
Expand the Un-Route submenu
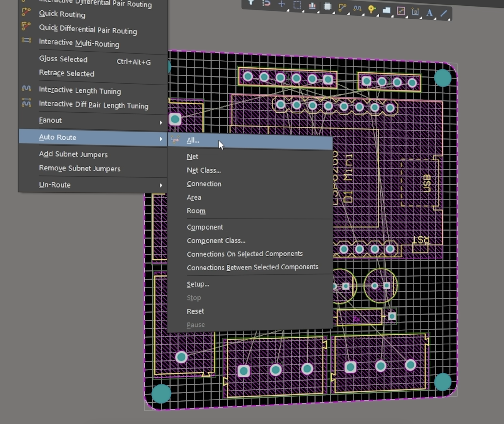pyautogui.click(x=161, y=185)
